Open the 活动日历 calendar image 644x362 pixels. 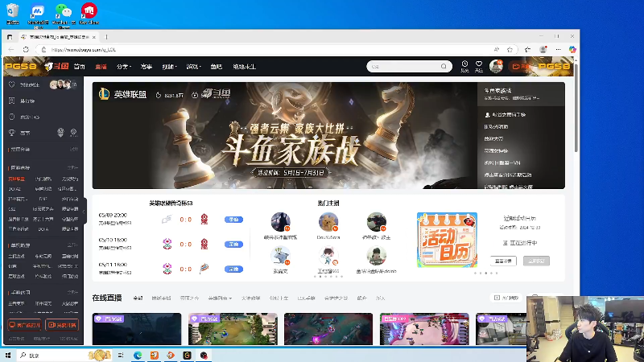[x=447, y=240]
